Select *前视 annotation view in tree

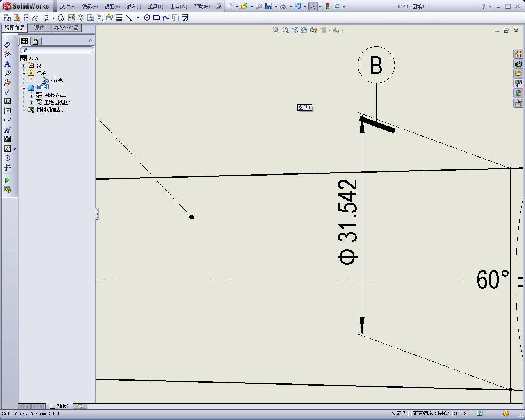57,80
